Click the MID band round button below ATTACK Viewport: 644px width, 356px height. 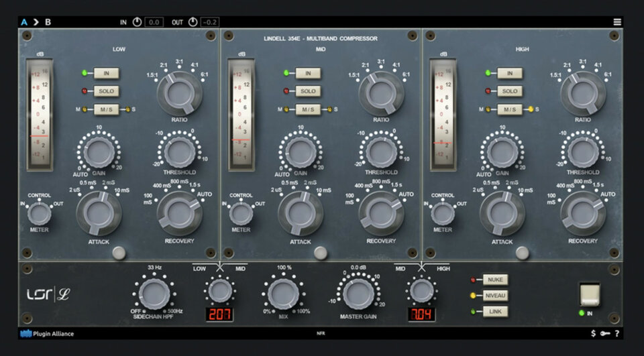[x=321, y=253]
